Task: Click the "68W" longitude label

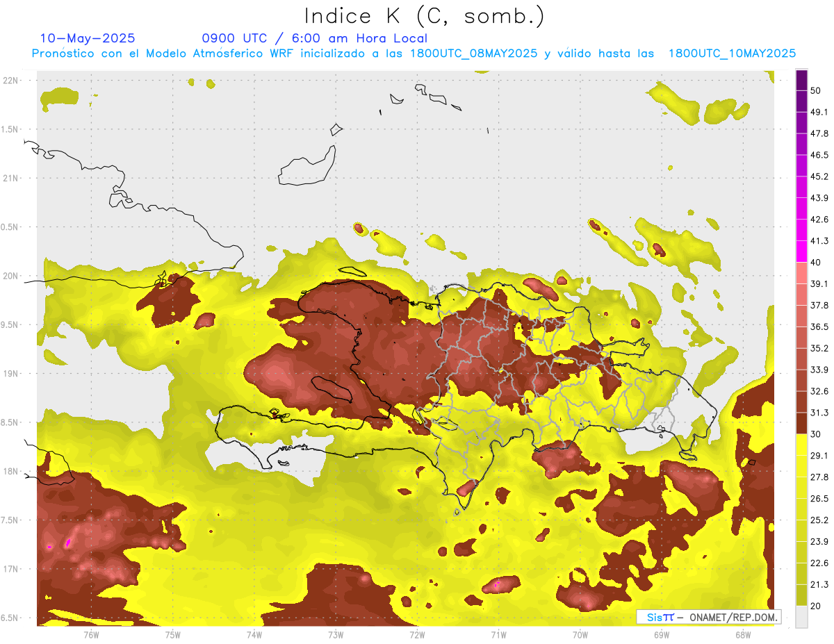Action: click(x=743, y=634)
